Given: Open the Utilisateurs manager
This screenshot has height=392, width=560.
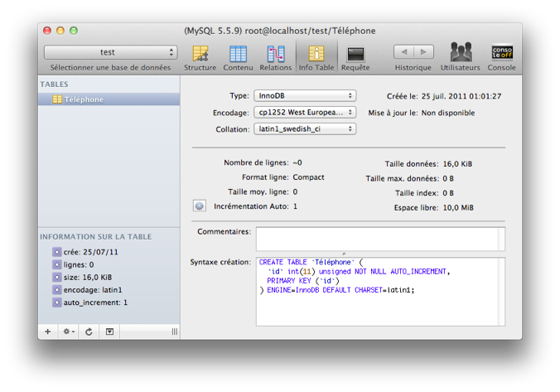Looking at the screenshot, I should (x=461, y=58).
